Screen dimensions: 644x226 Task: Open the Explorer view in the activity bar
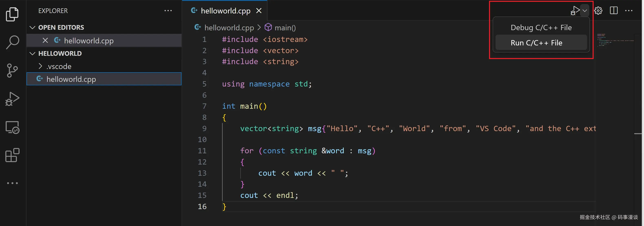pos(12,14)
